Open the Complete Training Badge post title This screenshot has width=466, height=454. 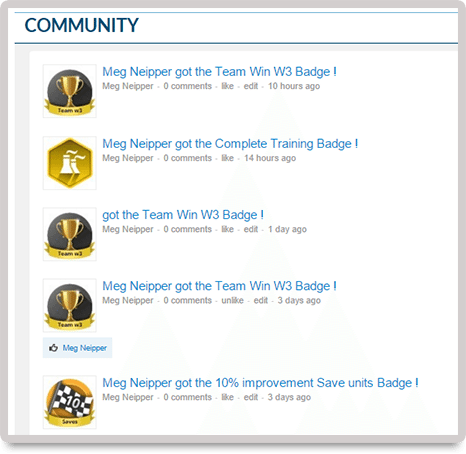230,144
